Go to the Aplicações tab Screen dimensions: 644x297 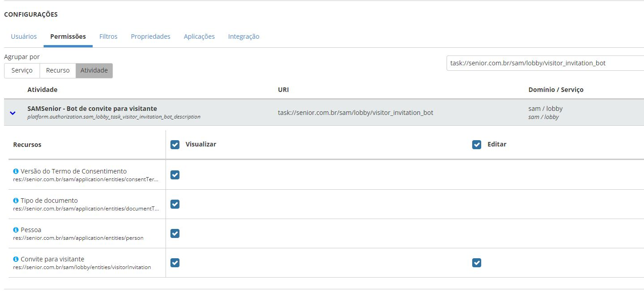point(199,37)
